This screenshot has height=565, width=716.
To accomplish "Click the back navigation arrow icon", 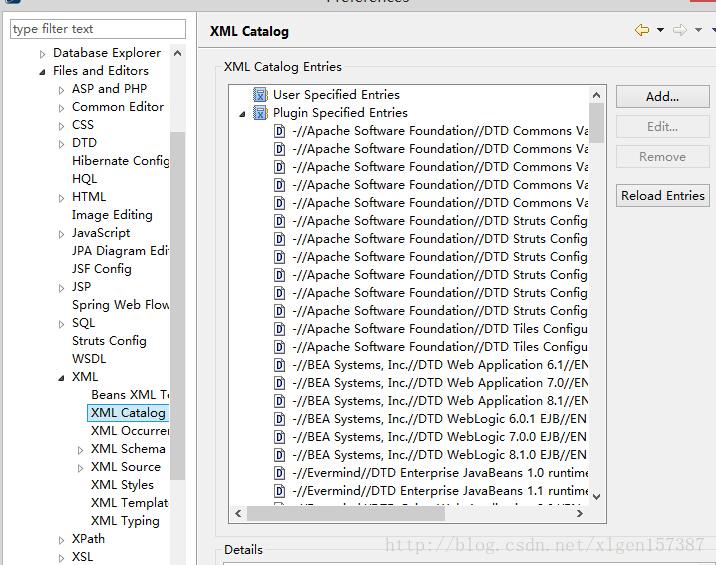I will pyautogui.click(x=642, y=31).
